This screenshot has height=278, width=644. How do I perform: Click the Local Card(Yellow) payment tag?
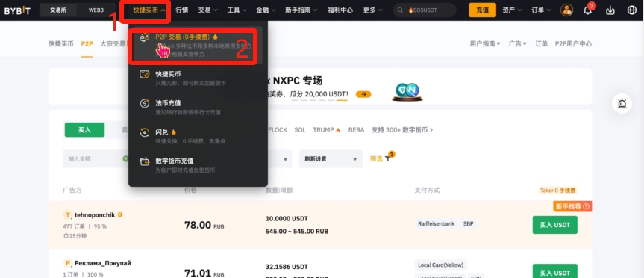[441, 265]
